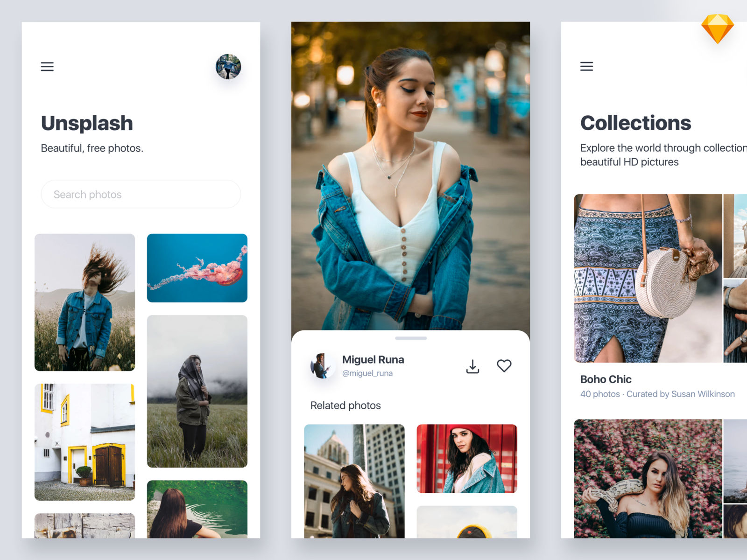Click the Search photos input field

(141, 194)
